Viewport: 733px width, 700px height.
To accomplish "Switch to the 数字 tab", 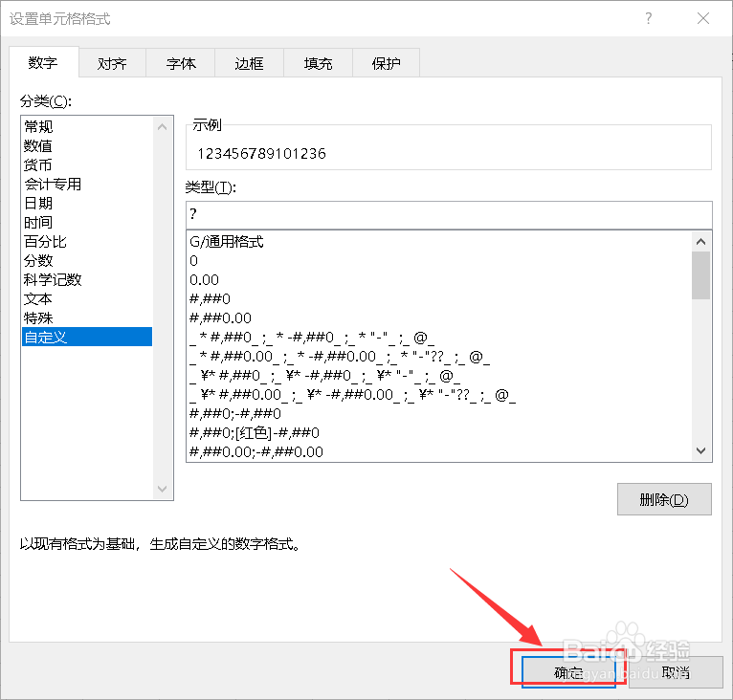I will [x=43, y=62].
